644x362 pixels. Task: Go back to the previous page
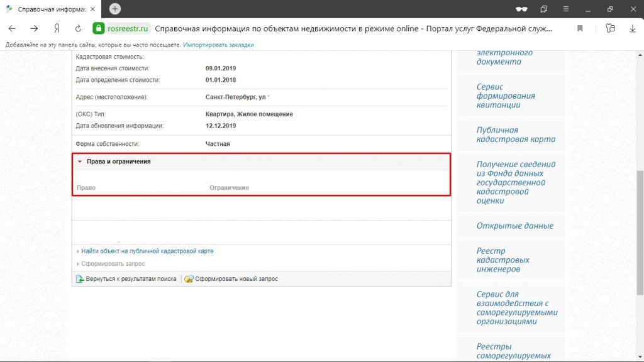12,28
